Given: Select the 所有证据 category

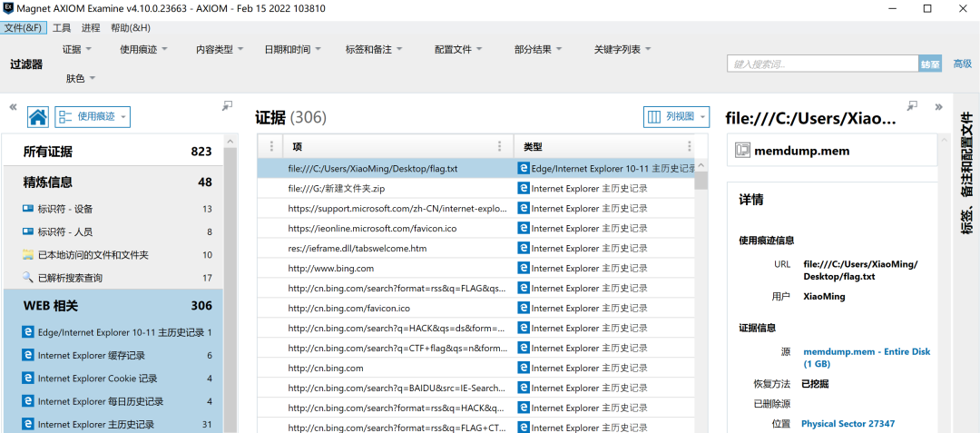Looking at the screenshot, I should (113, 152).
